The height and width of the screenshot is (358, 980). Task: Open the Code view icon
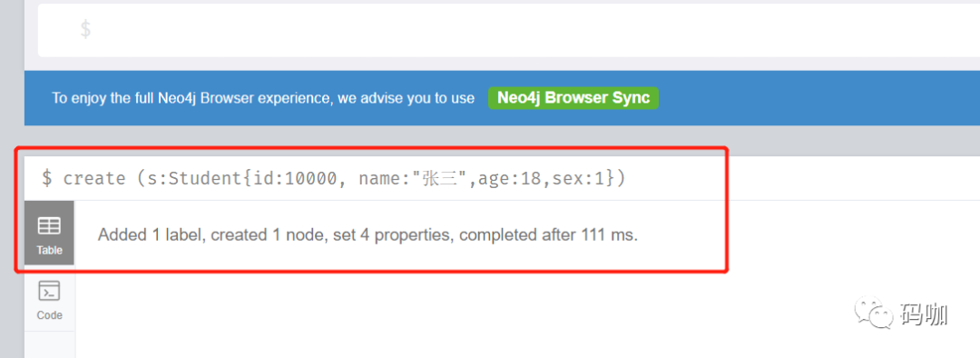[x=49, y=292]
